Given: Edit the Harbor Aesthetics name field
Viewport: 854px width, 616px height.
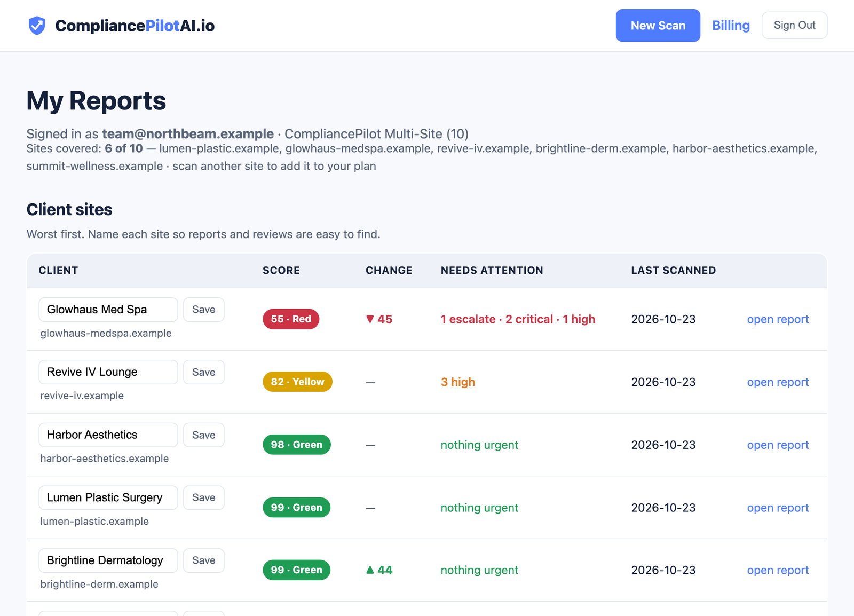Looking at the screenshot, I should 108,435.
